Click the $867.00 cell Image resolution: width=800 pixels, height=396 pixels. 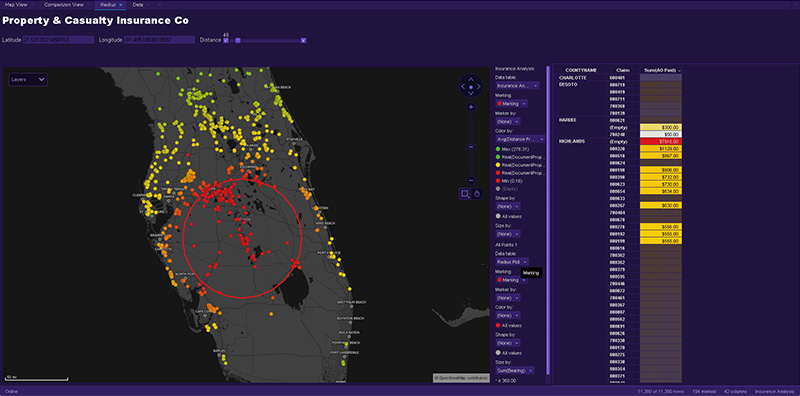coord(661,155)
